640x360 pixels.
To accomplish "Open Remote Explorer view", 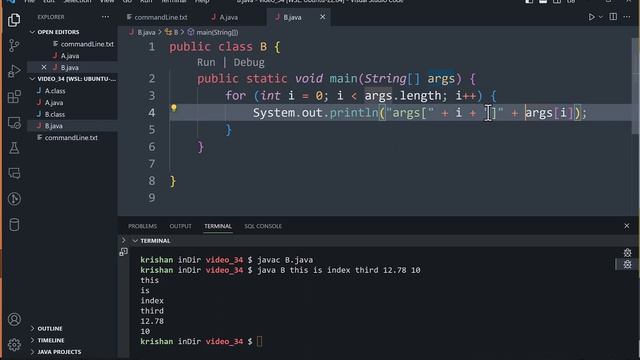I will (14, 122).
